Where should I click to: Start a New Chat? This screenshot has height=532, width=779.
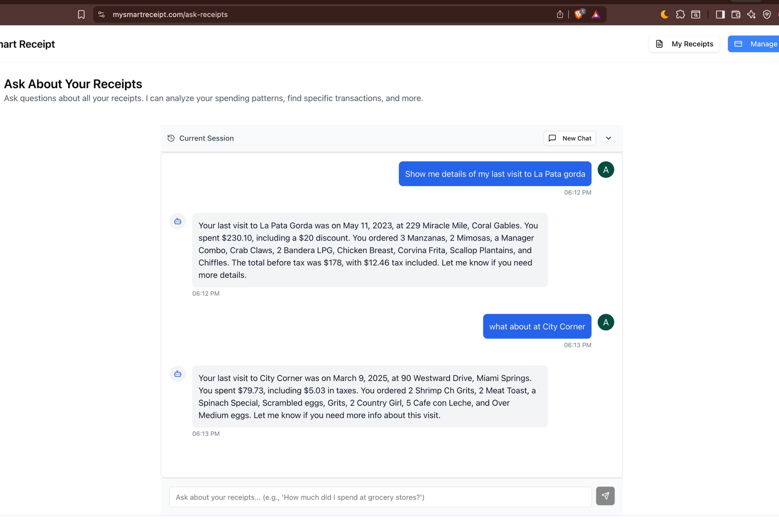570,139
